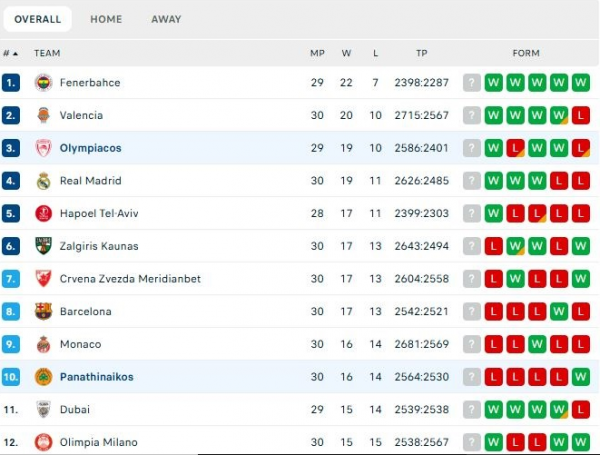Click the Real Madrid crest icon

43,181
